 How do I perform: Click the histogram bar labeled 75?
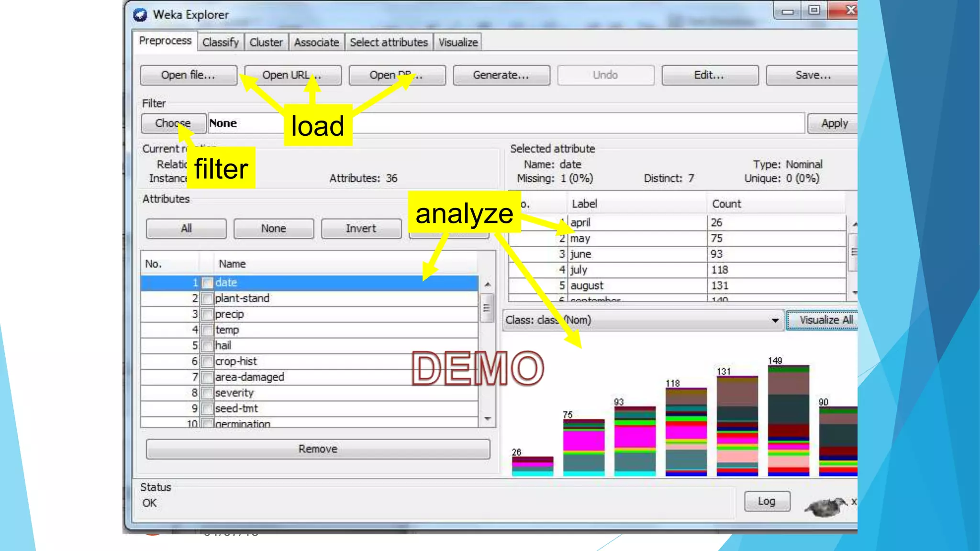click(x=583, y=448)
